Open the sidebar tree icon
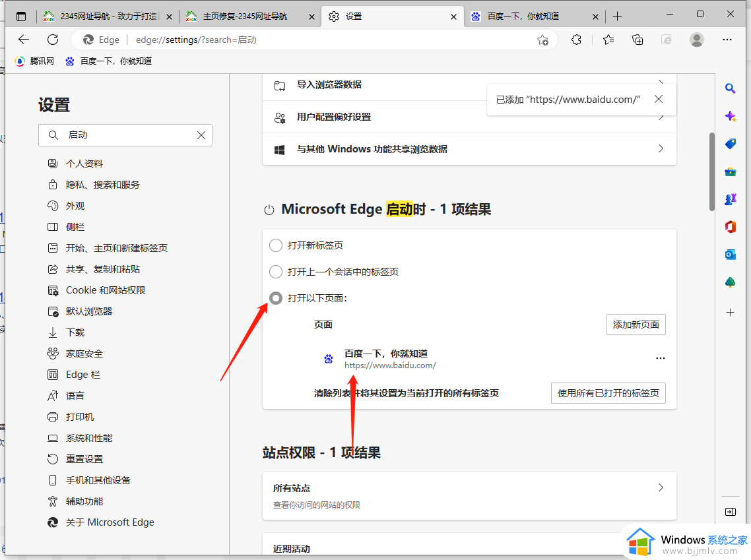 point(730,282)
